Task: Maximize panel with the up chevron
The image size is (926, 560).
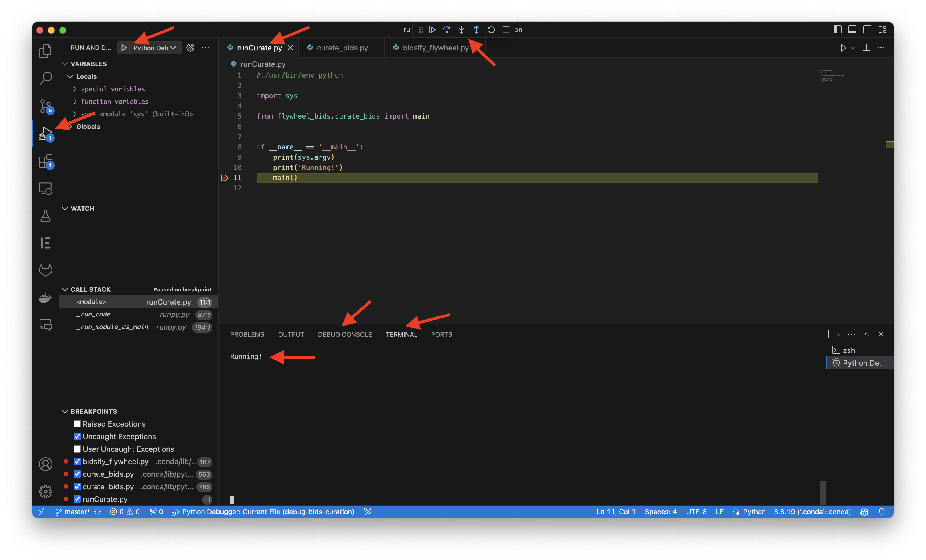Action: (866, 334)
